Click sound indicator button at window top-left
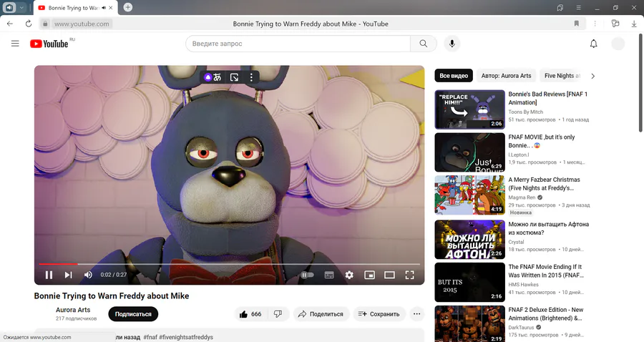Viewport: 644px width, 342px height. 9,7
